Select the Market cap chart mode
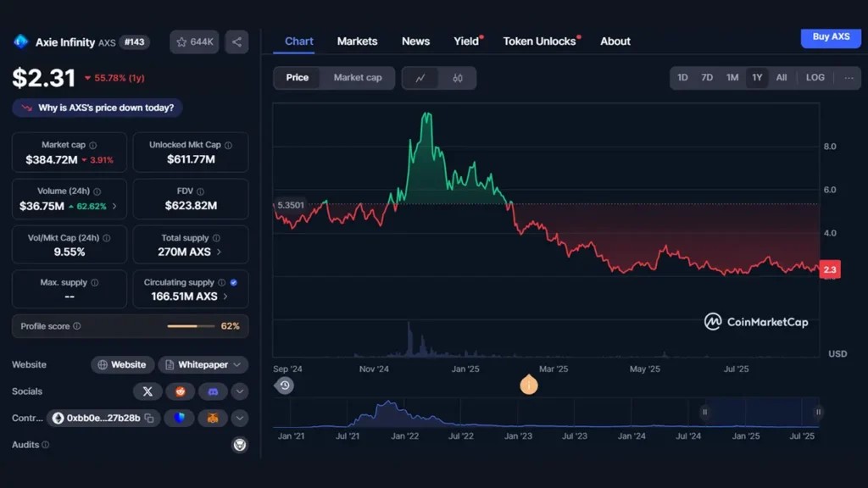The height and width of the screenshot is (488, 868). point(358,78)
